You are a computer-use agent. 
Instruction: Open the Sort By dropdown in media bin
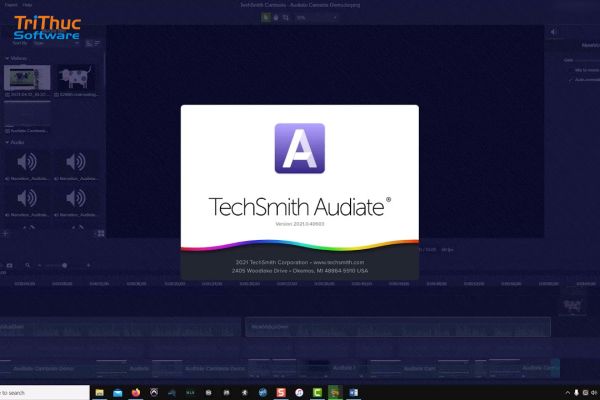pyautogui.click(x=57, y=43)
